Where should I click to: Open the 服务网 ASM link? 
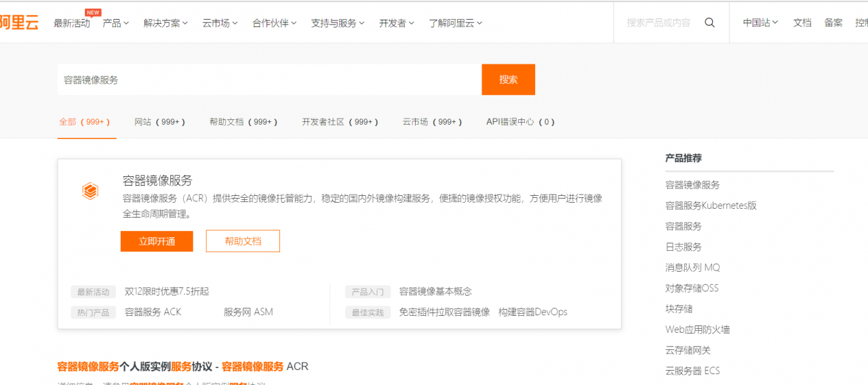pyautogui.click(x=248, y=312)
